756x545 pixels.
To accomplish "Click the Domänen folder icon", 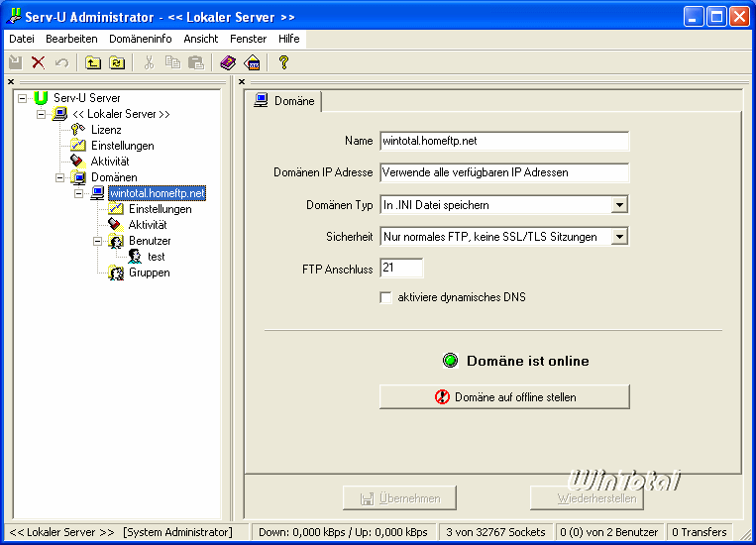I will 78,177.
